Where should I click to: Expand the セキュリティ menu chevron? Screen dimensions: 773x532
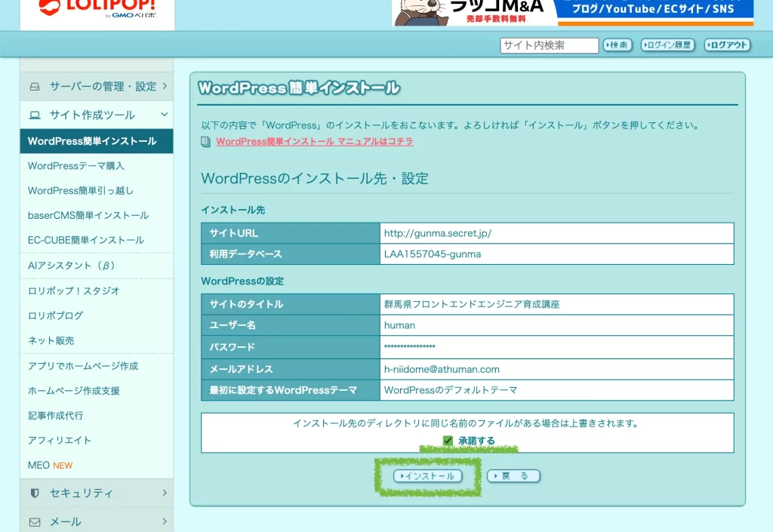click(164, 494)
